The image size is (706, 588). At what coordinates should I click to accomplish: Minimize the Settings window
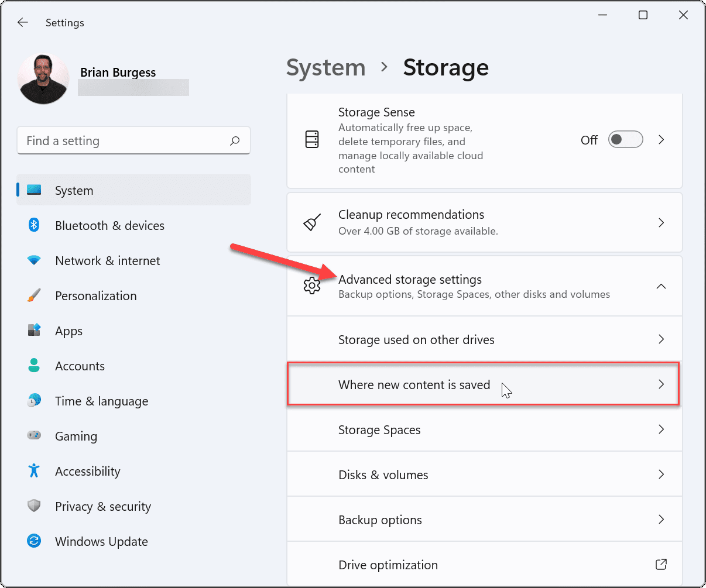click(602, 16)
